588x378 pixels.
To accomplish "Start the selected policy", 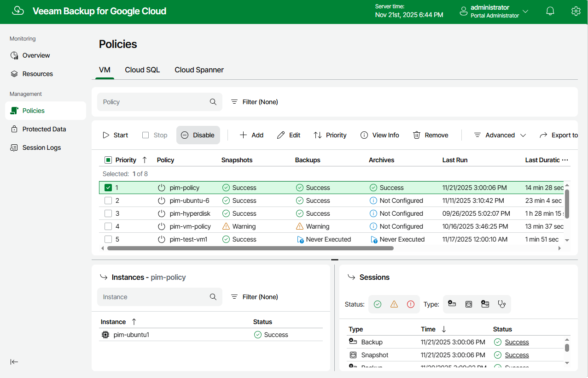I will (115, 135).
